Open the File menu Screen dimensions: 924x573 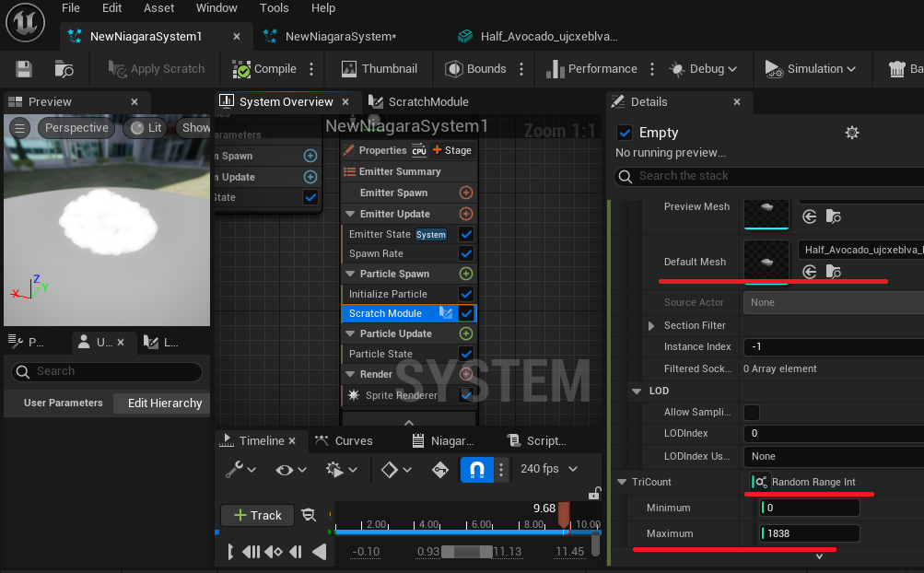(x=71, y=8)
